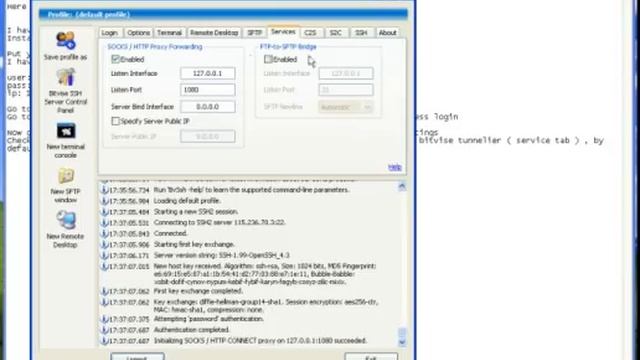Click the SOCKS Listen Port field
This screenshot has height=360, width=640.
point(207,90)
